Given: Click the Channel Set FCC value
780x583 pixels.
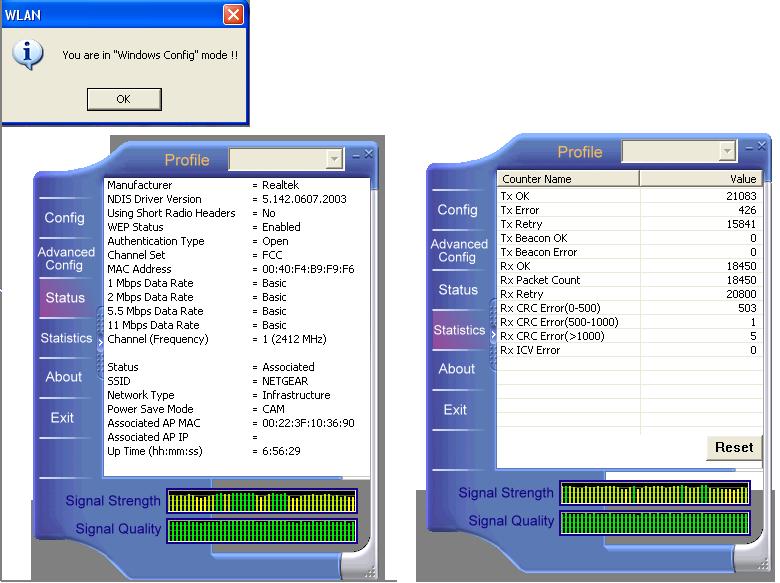Looking at the screenshot, I should [272, 255].
